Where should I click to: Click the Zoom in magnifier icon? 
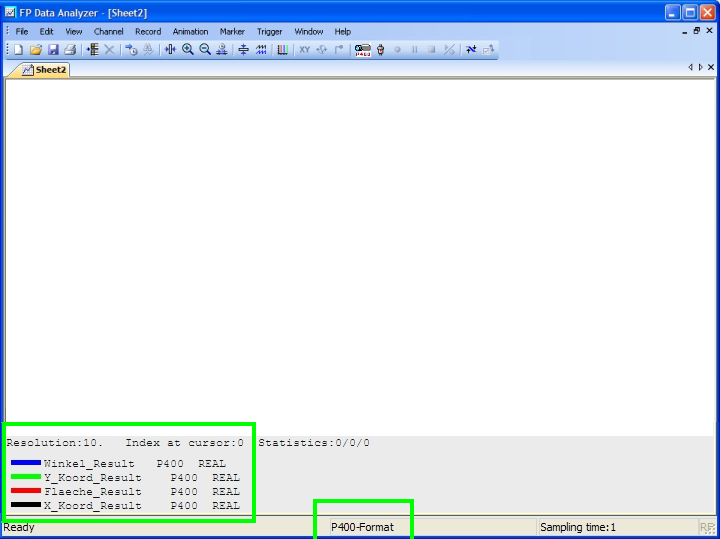pos(187,49)
